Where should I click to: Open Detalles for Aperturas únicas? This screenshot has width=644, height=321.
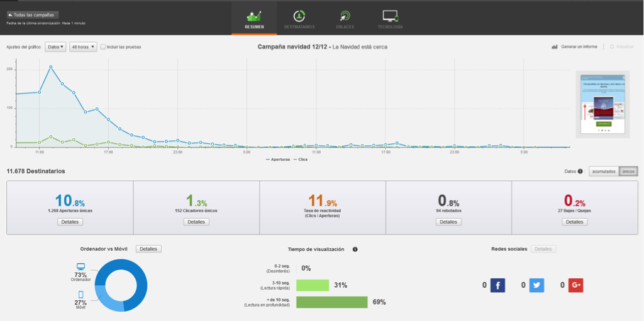(70, 222)
